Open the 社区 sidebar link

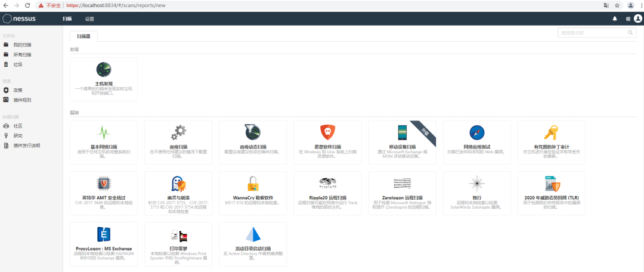18,126
